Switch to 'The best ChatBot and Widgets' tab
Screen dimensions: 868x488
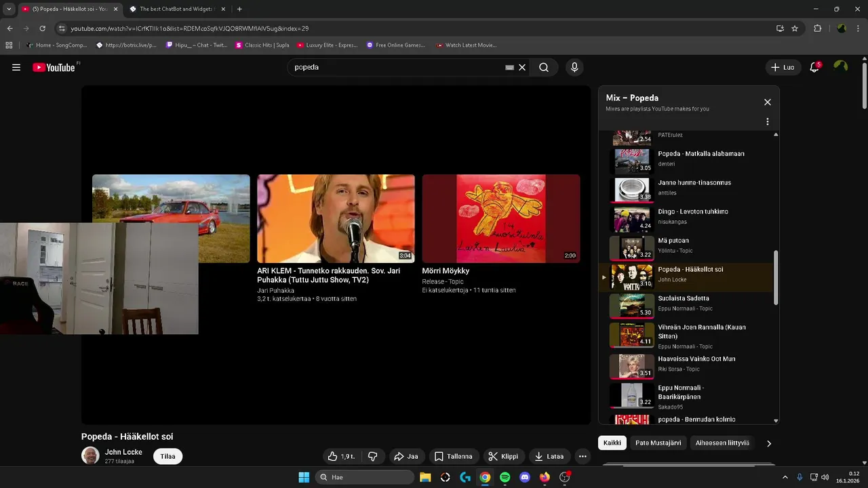coord(177,9)
